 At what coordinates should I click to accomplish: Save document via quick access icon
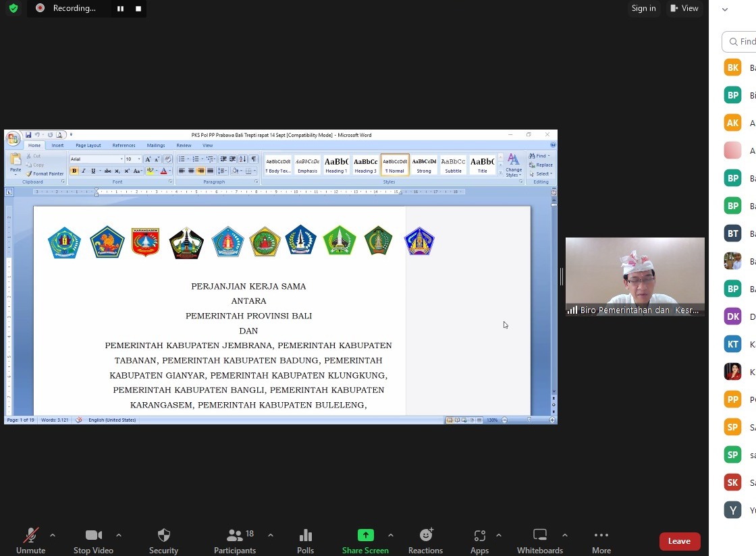point(28,135)
